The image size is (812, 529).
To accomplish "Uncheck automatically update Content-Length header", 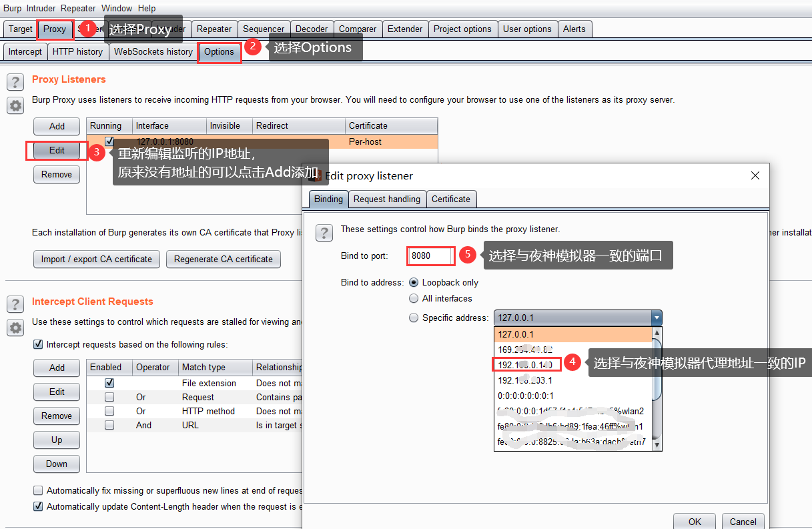I will click(38, 506).
